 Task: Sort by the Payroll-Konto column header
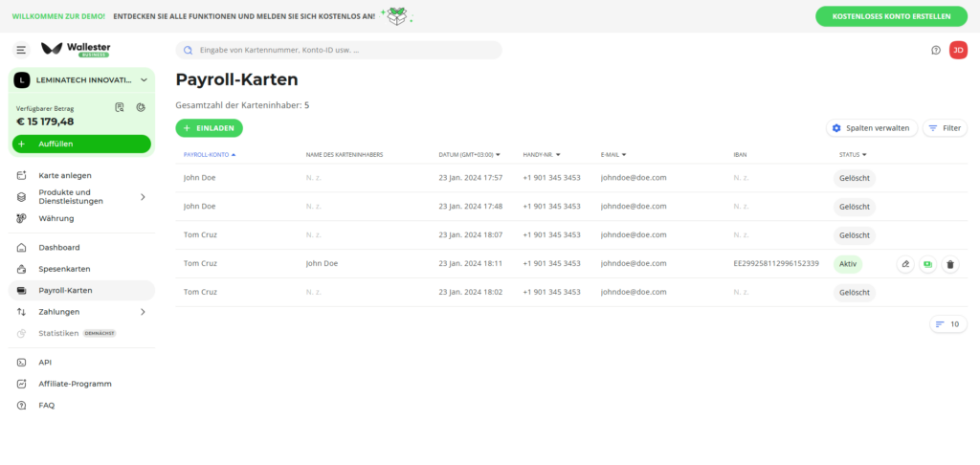point(209,154)
